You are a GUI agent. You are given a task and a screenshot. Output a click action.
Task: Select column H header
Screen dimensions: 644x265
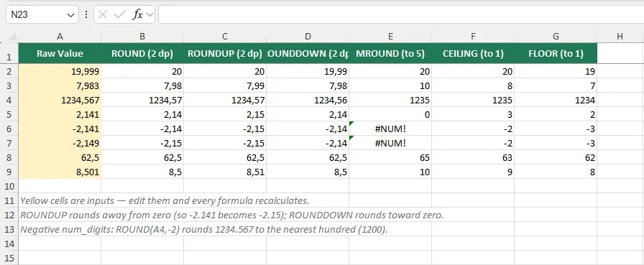coord(620,37)
